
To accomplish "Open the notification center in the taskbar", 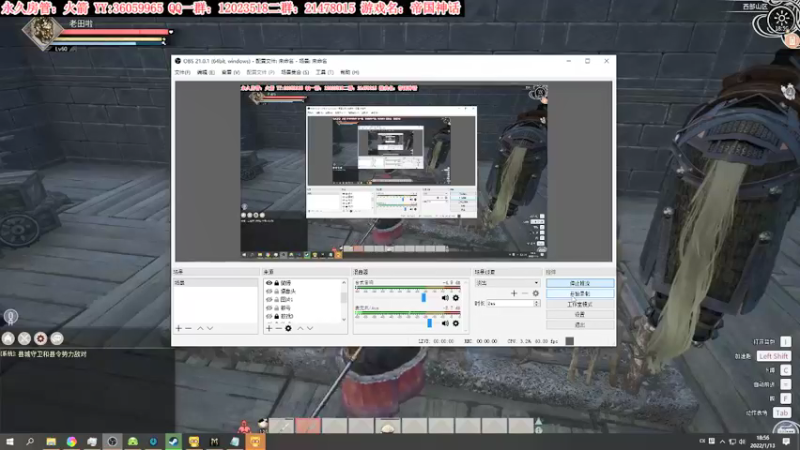I will point(786,441).
